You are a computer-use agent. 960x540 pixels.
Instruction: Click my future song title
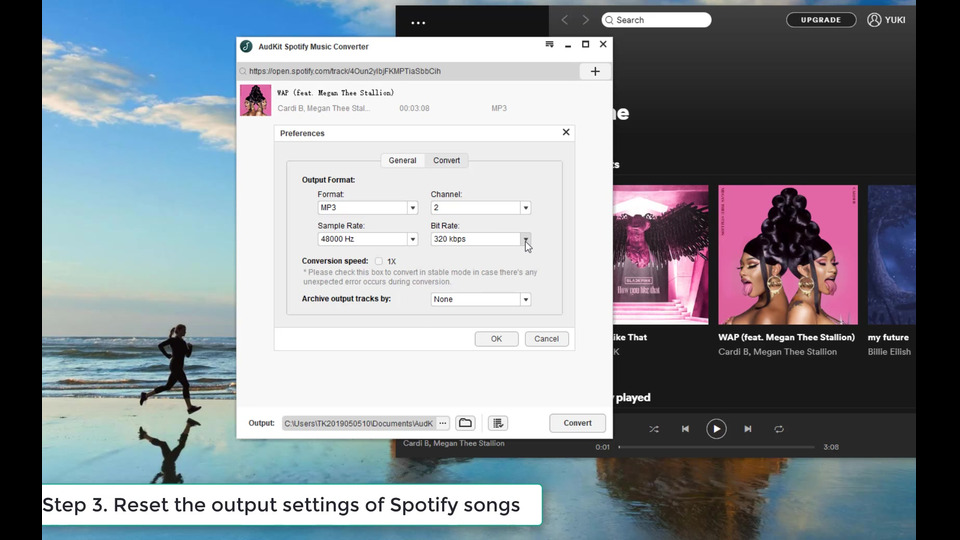[888, 337]
